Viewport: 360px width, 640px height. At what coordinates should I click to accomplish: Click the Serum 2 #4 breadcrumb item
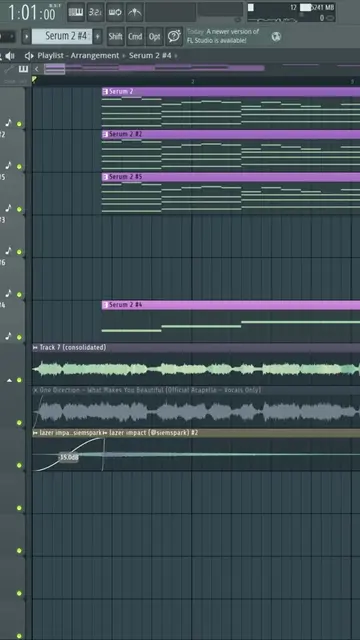pyautogui.click(x=150, y=56)
